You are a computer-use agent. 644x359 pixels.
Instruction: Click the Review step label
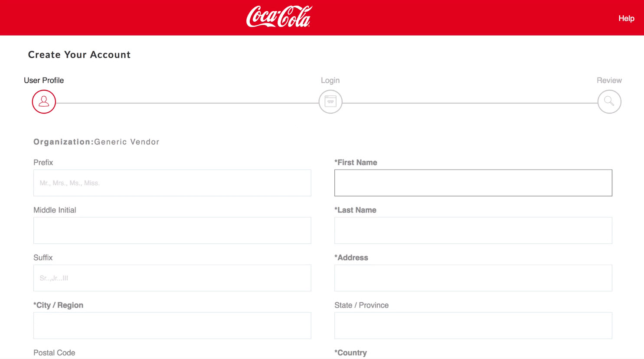pyautogui.click(x=609, y=80)
